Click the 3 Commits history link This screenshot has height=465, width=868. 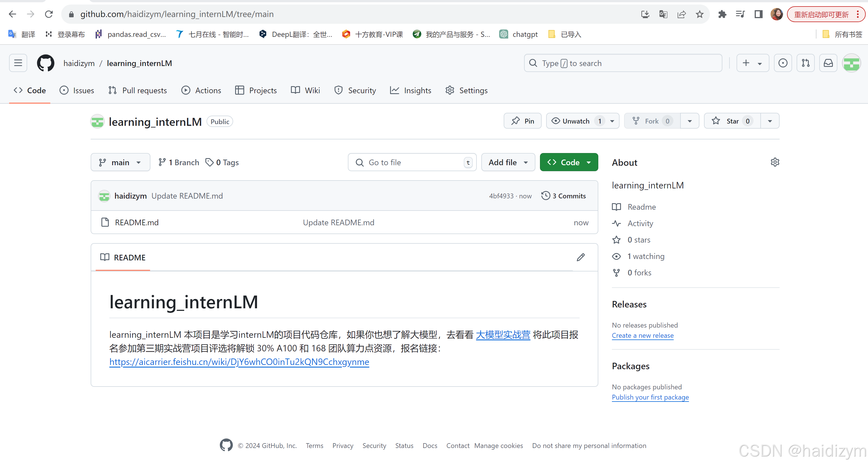point(564,196)
